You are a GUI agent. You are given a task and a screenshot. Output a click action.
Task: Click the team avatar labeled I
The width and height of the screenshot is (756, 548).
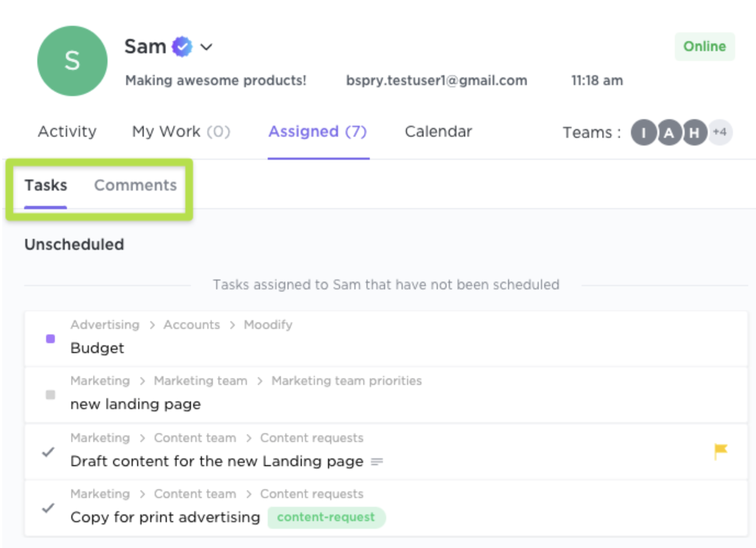click(643, 132)
